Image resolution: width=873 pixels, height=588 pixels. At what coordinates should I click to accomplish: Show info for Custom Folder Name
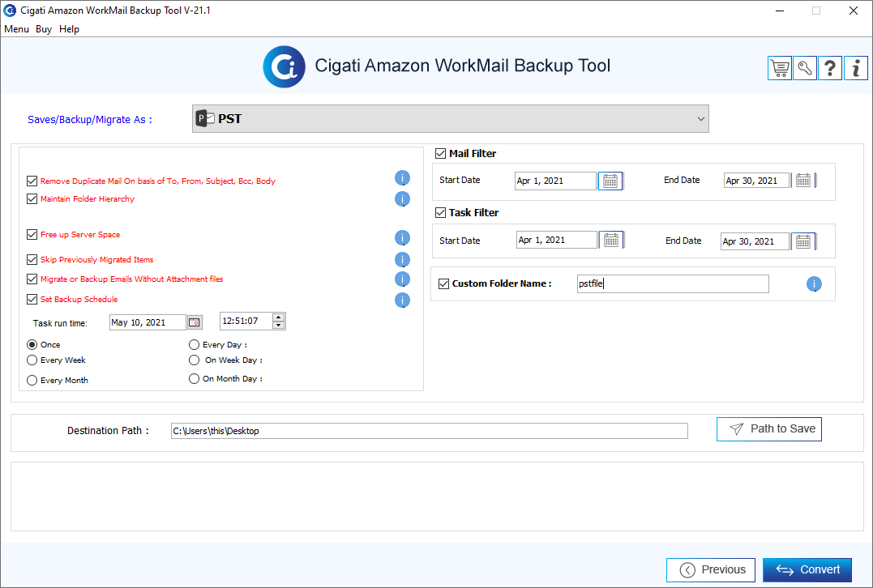[814, 284]
